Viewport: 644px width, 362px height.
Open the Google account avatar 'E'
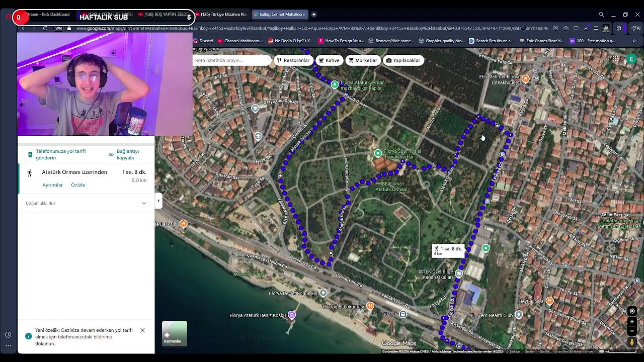tap(631, 59)
